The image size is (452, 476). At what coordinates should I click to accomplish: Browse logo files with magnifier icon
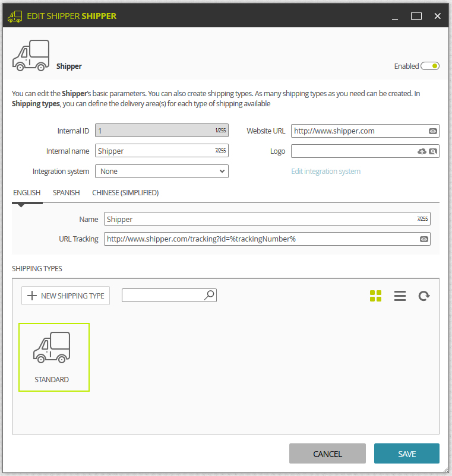tap(433, 151)
